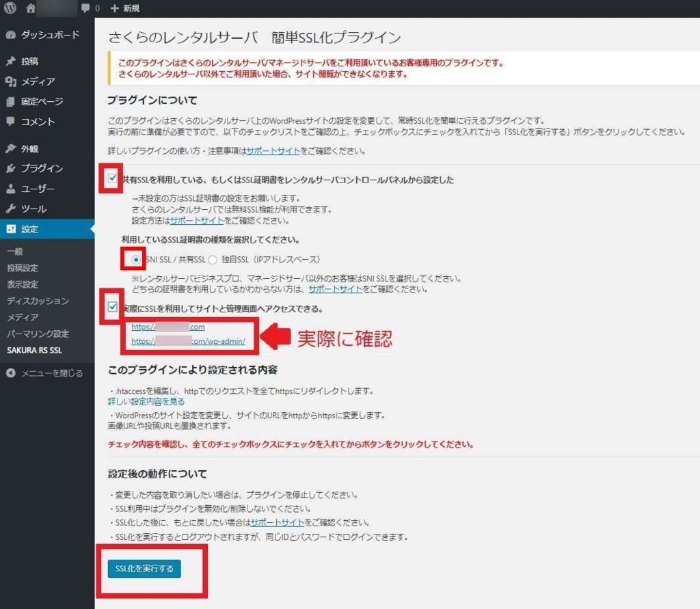700x609 pixels.
Task: Click the 設定 sliders icon
Action: (11, 229)
